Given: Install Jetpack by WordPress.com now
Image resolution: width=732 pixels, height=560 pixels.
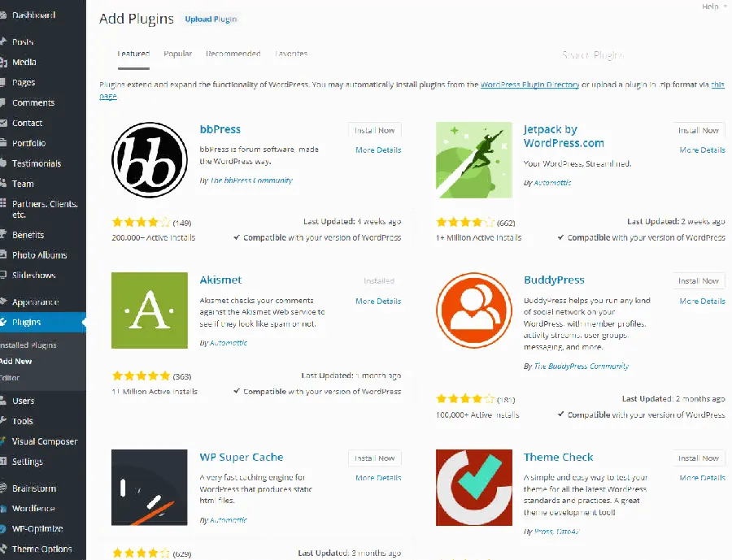Looking at the screenshot, I should point(699,130).
